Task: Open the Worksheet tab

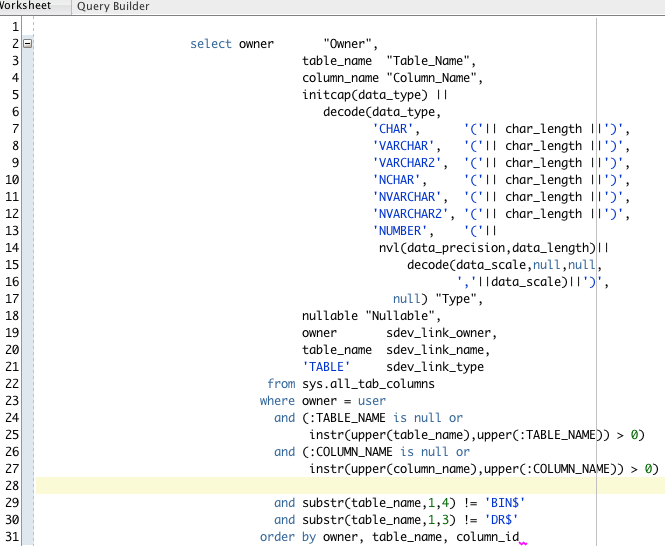Action: coord(25,6)
